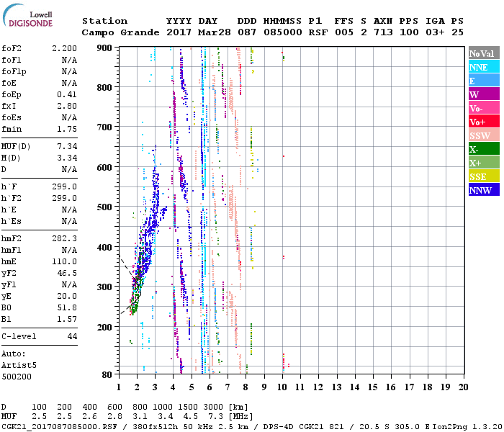Select the E blue legend swatch
Viewport: 504px width, 432px height.
pos(484,81)
